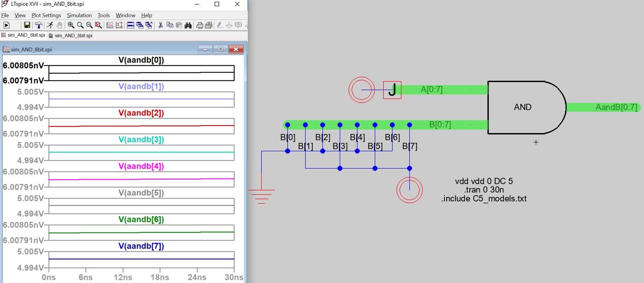This screenshot has width=644, height=283.
Task: Open Control Panel via the hammer icon
Action: [x=39, y=25]
